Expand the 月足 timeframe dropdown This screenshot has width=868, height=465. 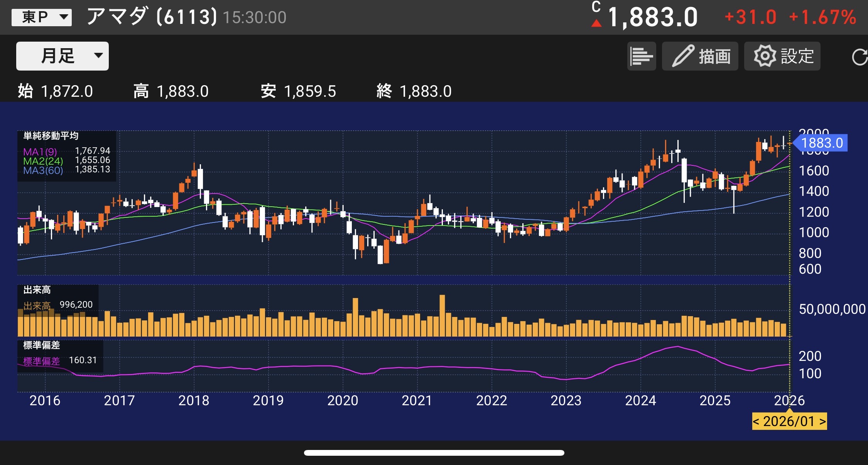62,56
